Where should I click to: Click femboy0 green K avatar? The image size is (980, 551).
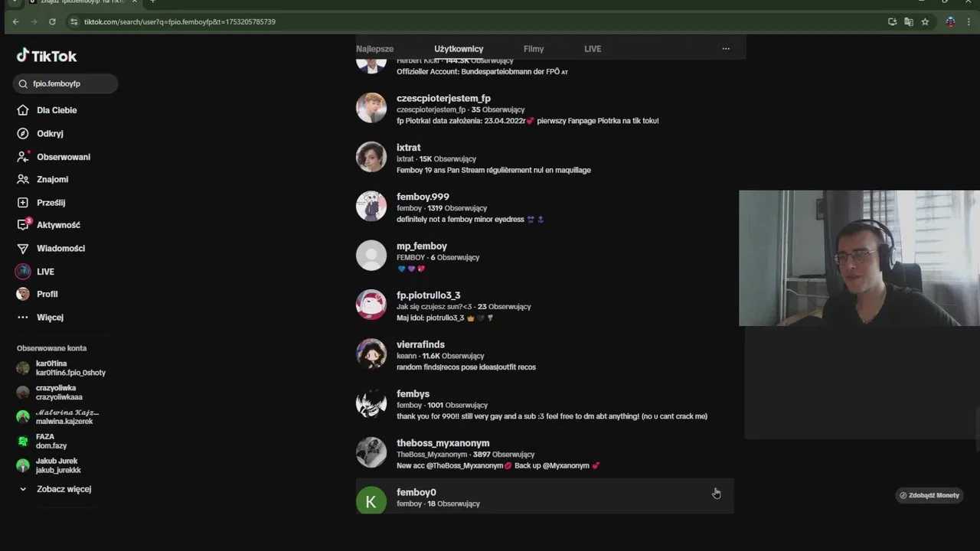tap(371, 500)
